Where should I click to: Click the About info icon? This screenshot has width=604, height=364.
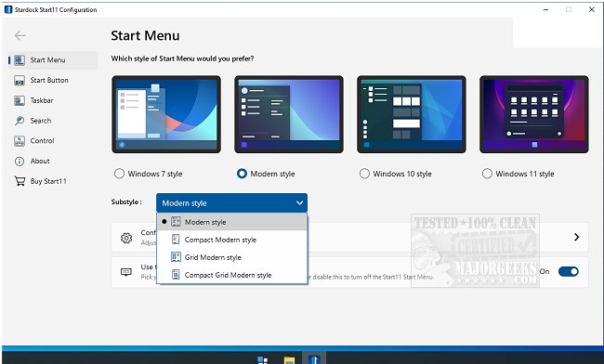(x=20, y=162)
